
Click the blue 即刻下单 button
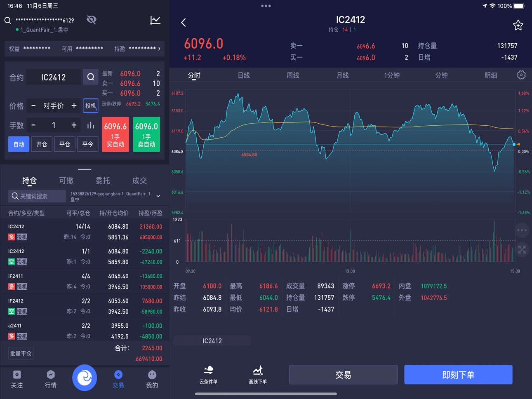458,375
